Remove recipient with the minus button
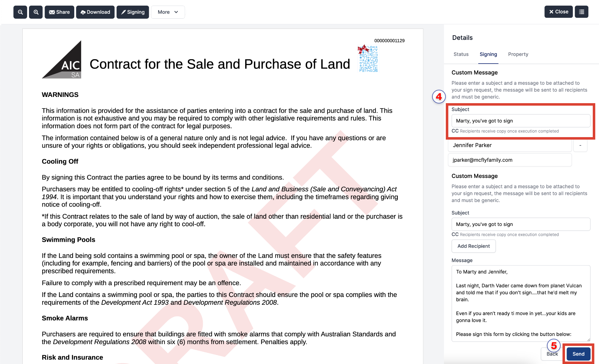The width and height of the screenshot is (599, 364). (x=580, y=145)
